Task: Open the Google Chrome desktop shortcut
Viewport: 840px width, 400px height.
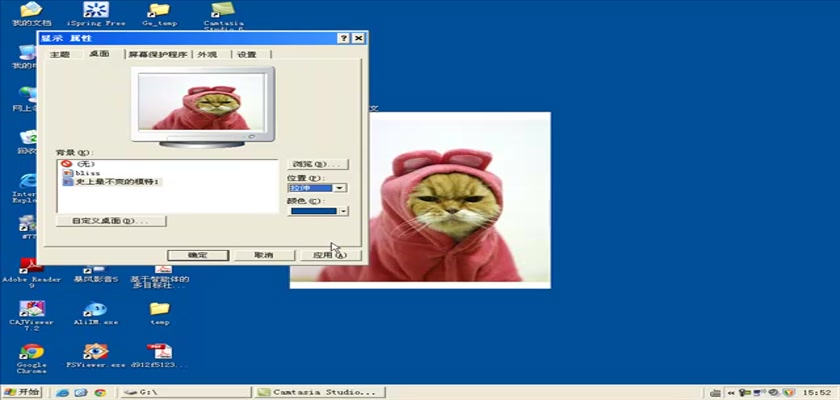Action: [32, 359]
